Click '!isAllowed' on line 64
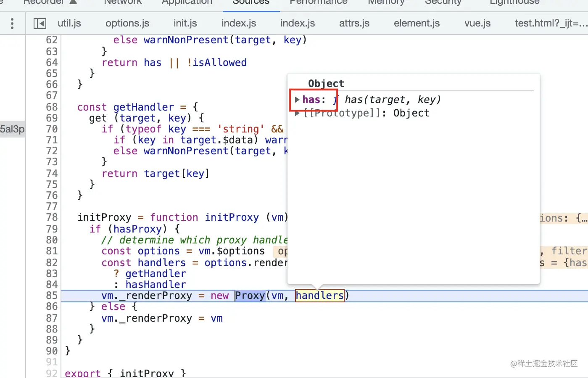Screen dimensions: 588x378 [217, 63]
